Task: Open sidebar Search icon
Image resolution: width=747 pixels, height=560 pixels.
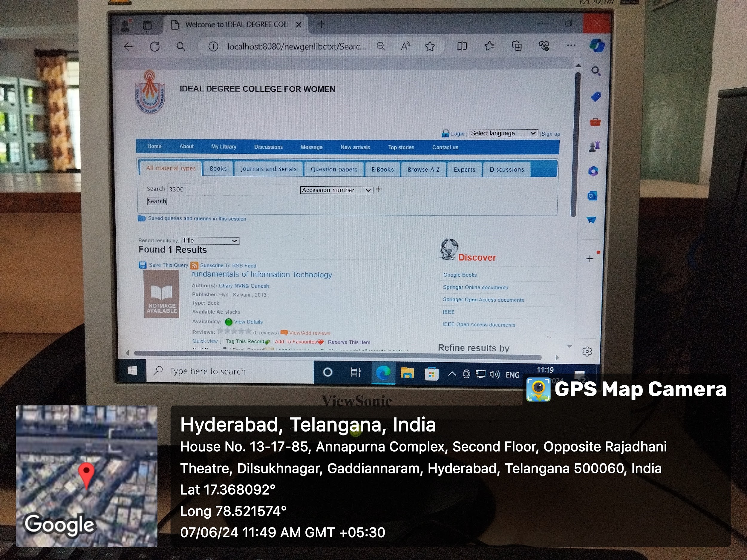Action: (x=596, y=71)
